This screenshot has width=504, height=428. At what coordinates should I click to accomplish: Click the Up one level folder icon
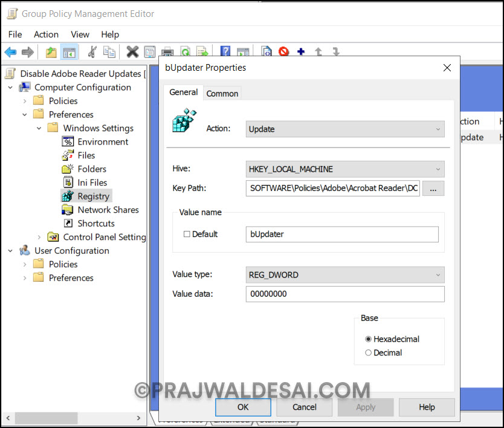(51, 52)
